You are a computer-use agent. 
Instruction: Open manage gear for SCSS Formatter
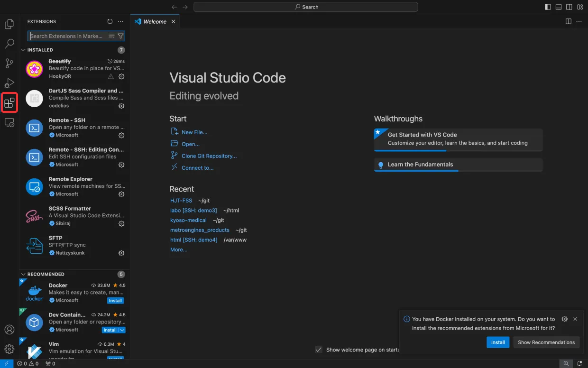(121, 223)
